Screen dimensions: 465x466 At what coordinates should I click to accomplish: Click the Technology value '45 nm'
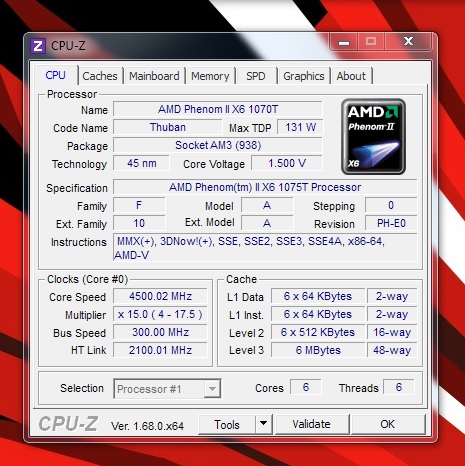[x=141, y=163]
